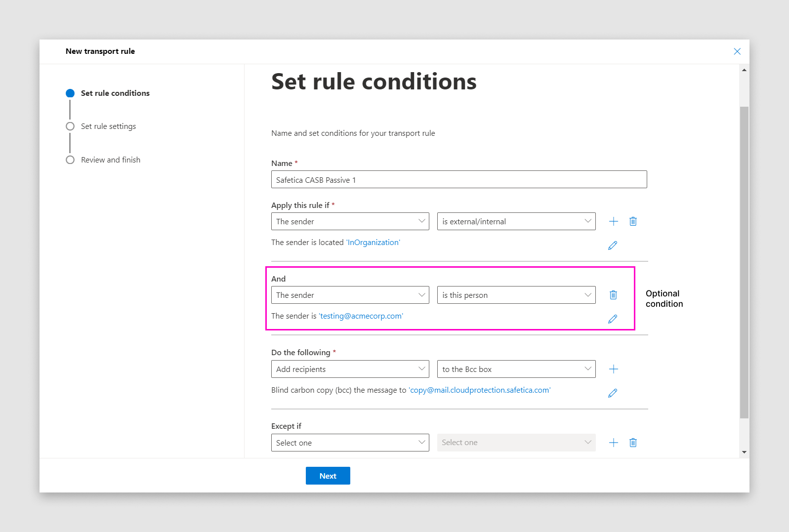This screenshot has height=532, width=789.
Task: Add condition next to 'is external/internal' dropdown
Action: coord(613,221)
